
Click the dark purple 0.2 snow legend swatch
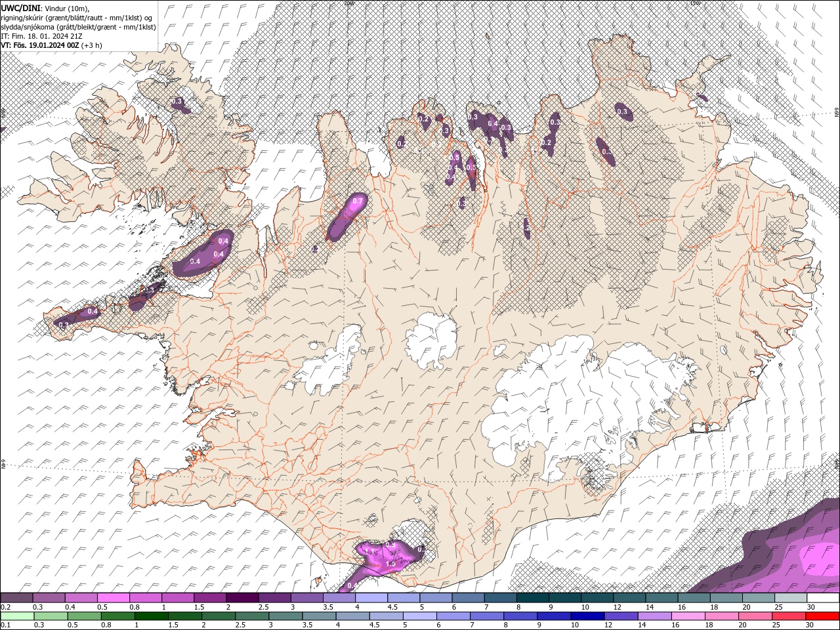pyautogui.click(x=17, y=598)
